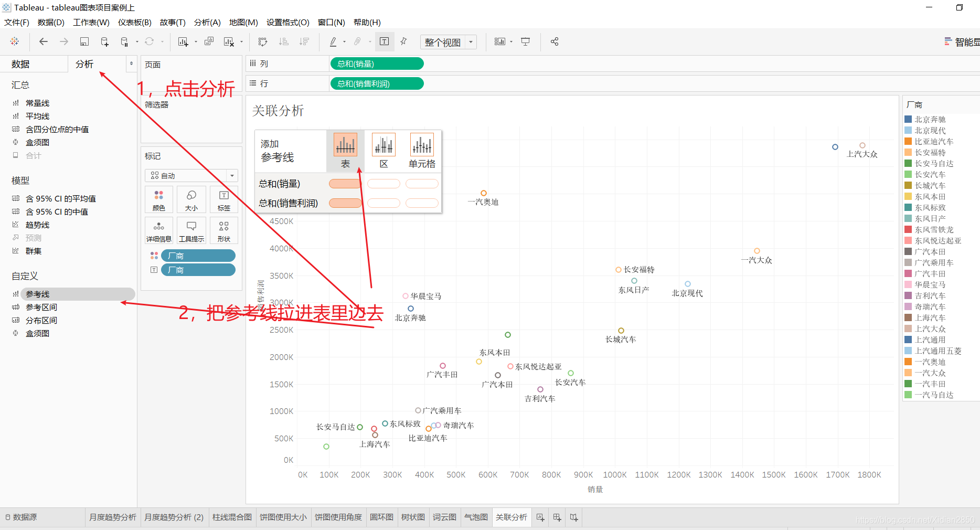
Task: Click the new data source icon
Action: (x=104, y=41)
